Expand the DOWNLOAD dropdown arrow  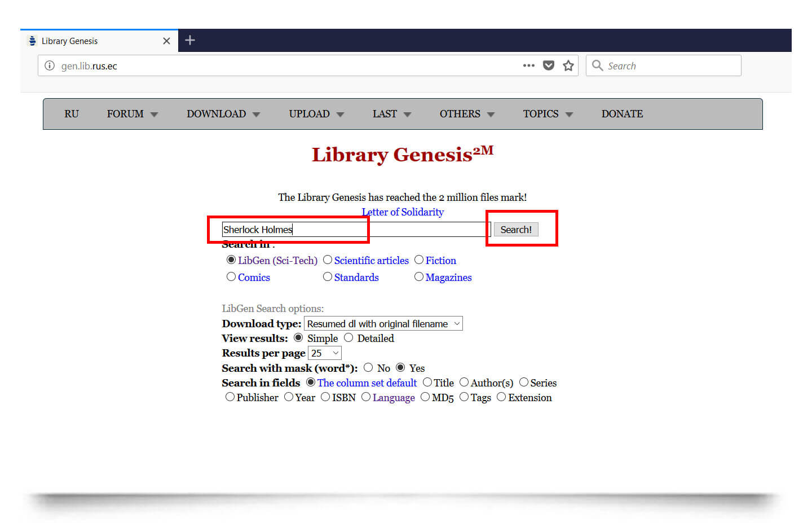(x=256, y=115)
